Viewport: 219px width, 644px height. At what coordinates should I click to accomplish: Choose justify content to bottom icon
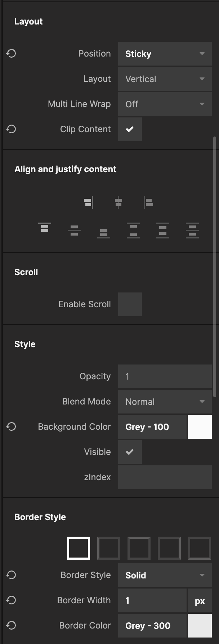[104, 233]
